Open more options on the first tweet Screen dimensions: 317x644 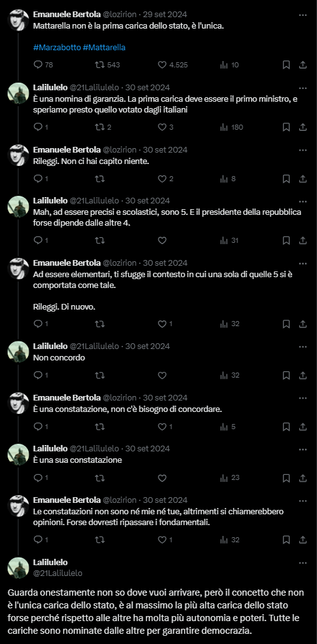[302, 15]
